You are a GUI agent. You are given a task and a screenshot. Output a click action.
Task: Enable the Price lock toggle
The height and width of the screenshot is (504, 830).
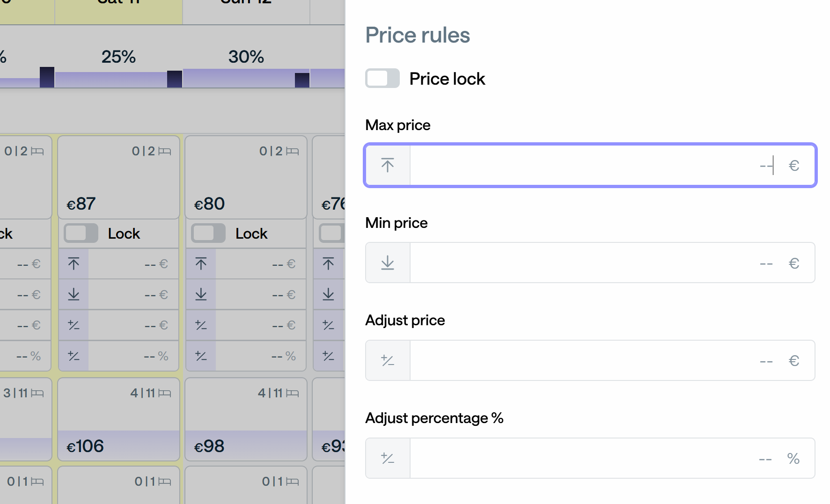382,78
